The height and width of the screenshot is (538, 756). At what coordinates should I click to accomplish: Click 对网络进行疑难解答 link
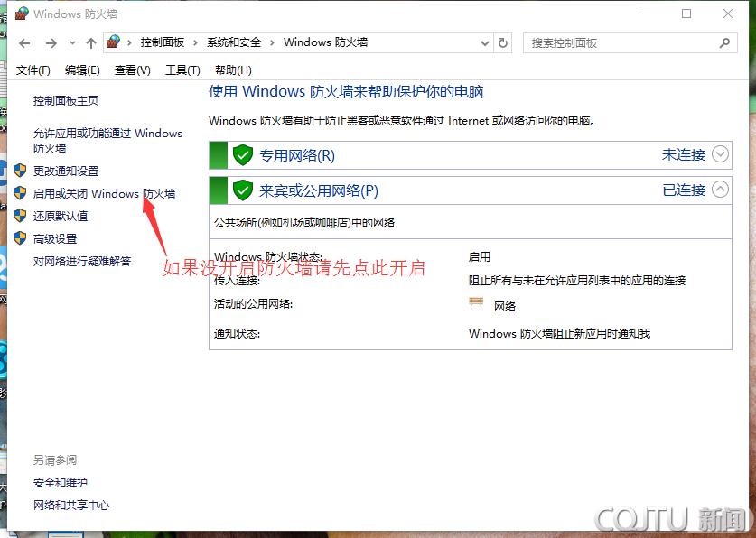click(82, 262)
